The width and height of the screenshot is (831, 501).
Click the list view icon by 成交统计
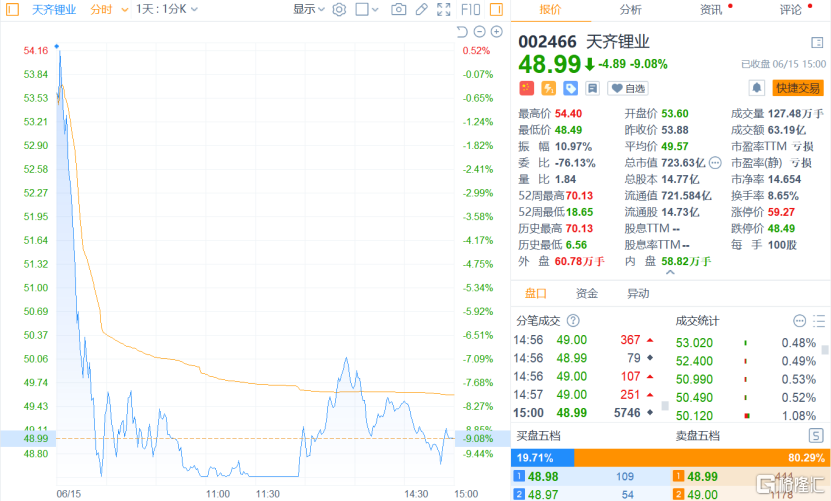pos(819,320)
